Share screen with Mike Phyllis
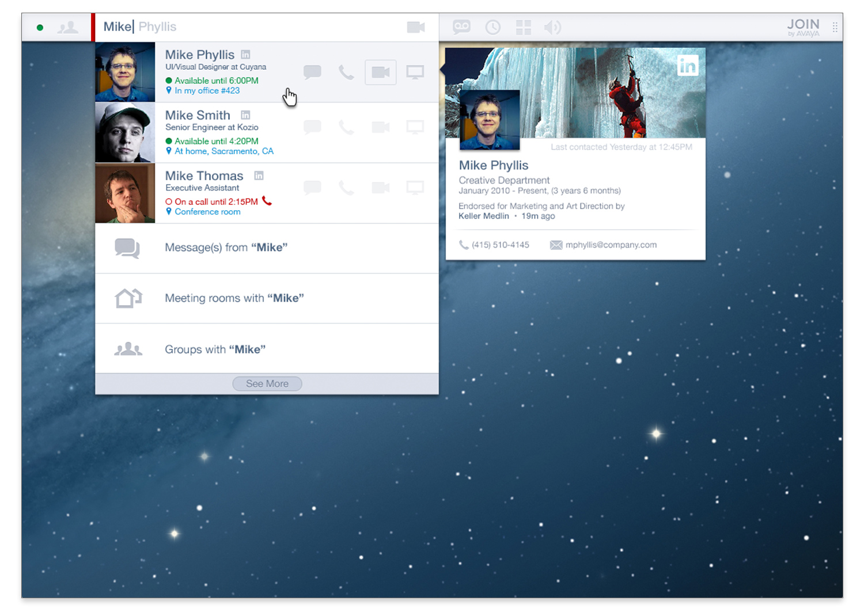The image size is (864, 616). pyautogui.click(x=415, y=73)
